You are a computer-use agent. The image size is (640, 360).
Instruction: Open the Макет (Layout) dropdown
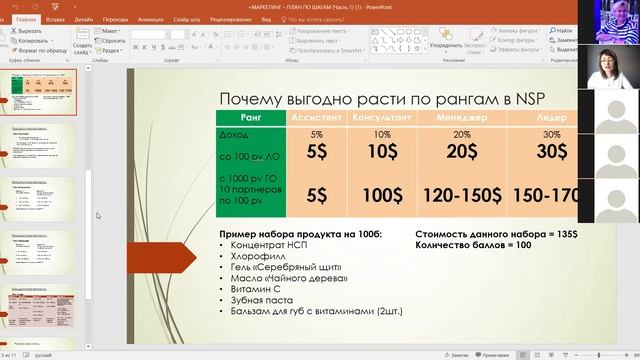tap(108, 31)
